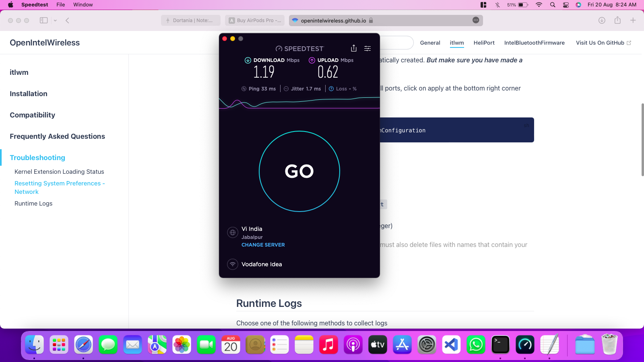Open Speedtest settings via sliders icon
Image resolution: width=644 pixels, height=362 pixels.
(x=367, y=48)
